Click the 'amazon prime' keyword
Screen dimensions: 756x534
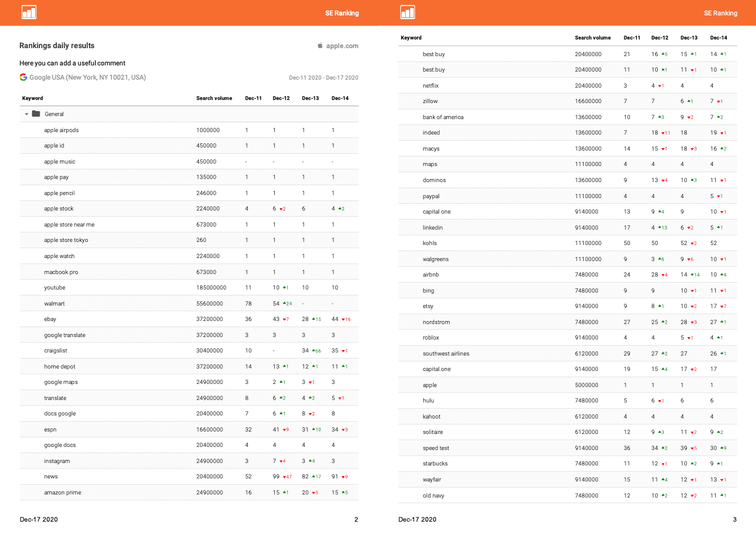[63, 493]
